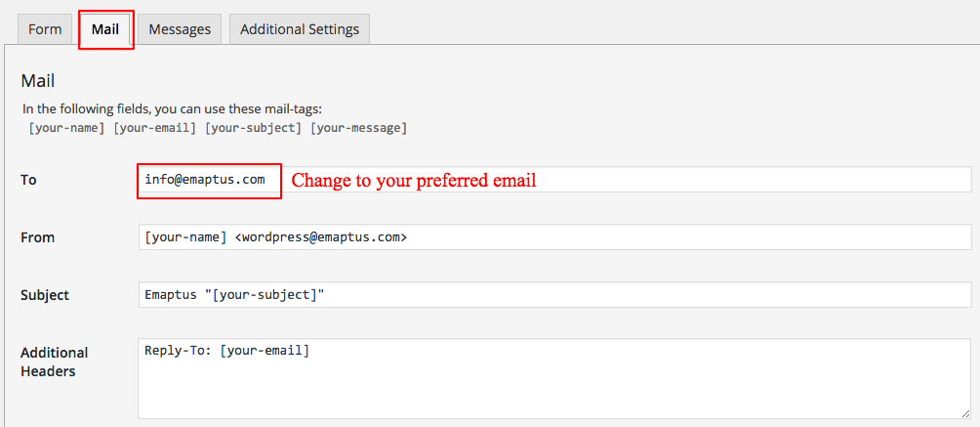Click the "To" field label
980x427 pixels.
[28, 180]
